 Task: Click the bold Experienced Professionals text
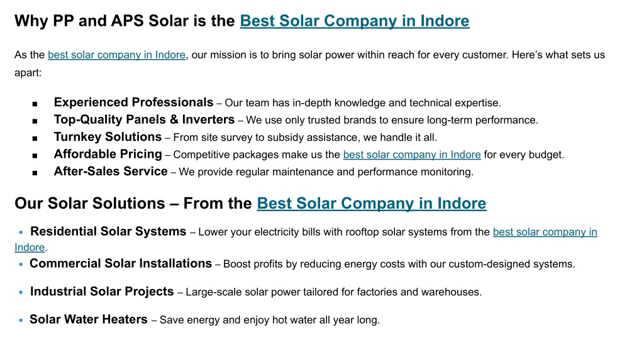point(133,102)
